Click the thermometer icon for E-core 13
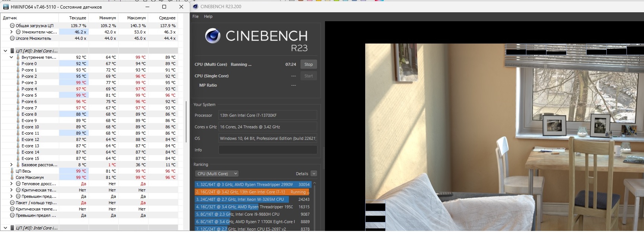This screenshot has width=644, height=241. 18,146
